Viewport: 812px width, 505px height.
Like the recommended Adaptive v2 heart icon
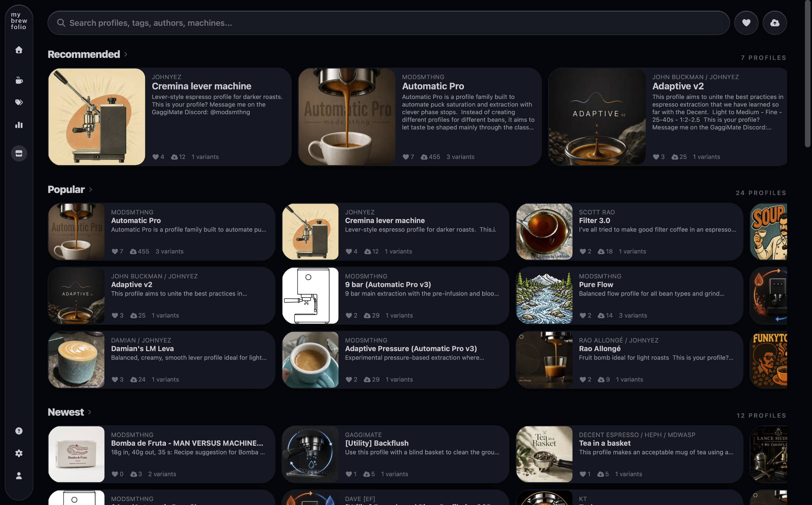(x=656, y=157)
